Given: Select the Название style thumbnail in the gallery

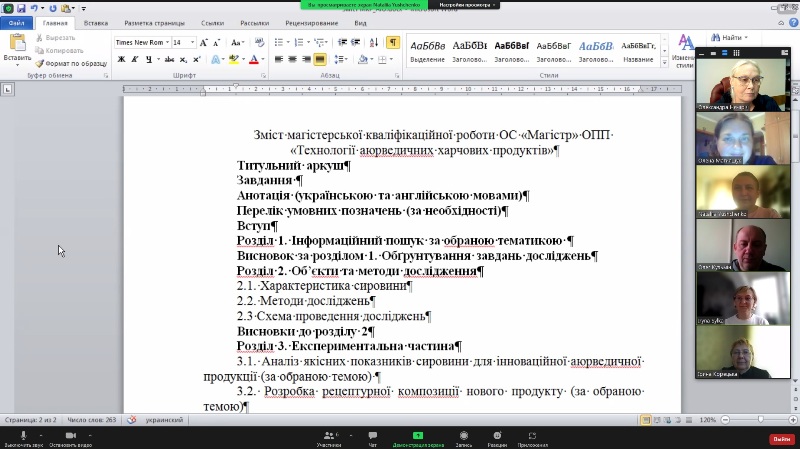Looking at the screenshot, I should coord(638,50).
